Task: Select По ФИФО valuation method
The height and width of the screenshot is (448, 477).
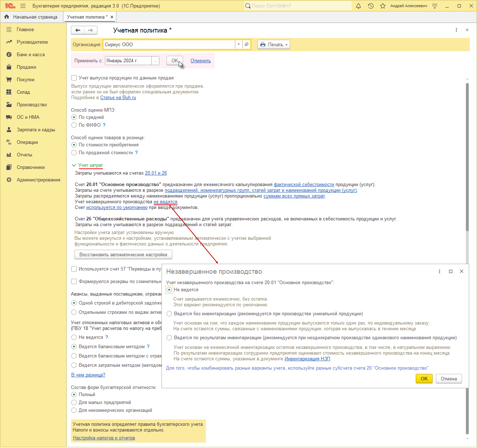Action: point(74,125)
